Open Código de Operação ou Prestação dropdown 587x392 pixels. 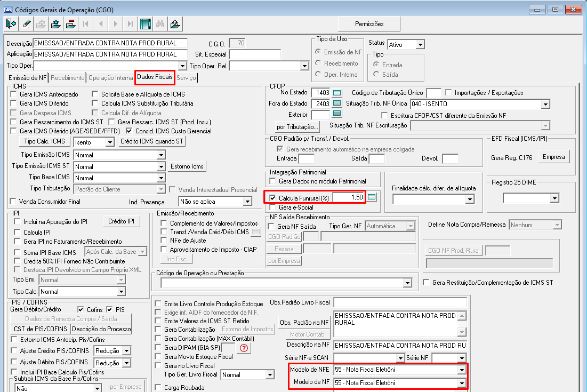(408, 283)
